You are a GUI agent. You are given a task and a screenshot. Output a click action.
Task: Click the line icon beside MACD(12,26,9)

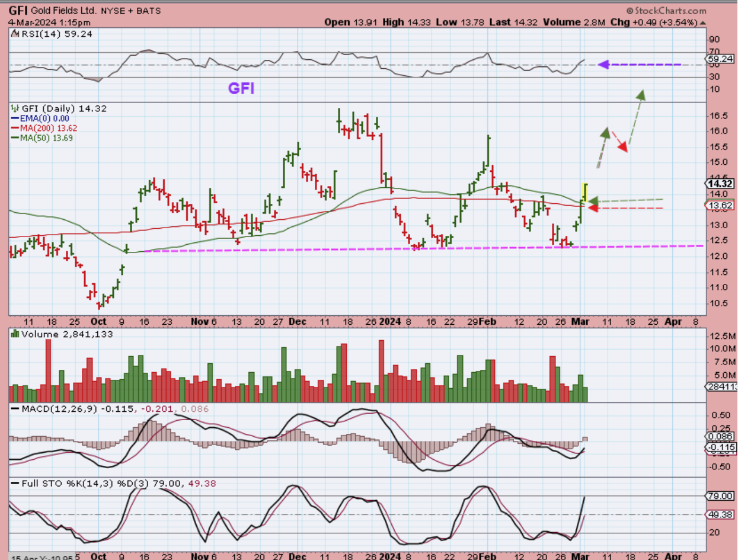(15, 409)
